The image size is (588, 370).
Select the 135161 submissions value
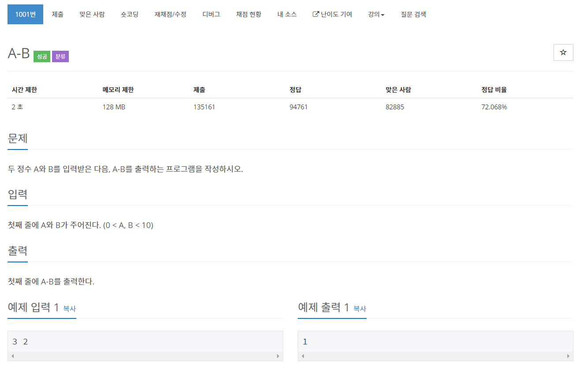click(204, 107)
